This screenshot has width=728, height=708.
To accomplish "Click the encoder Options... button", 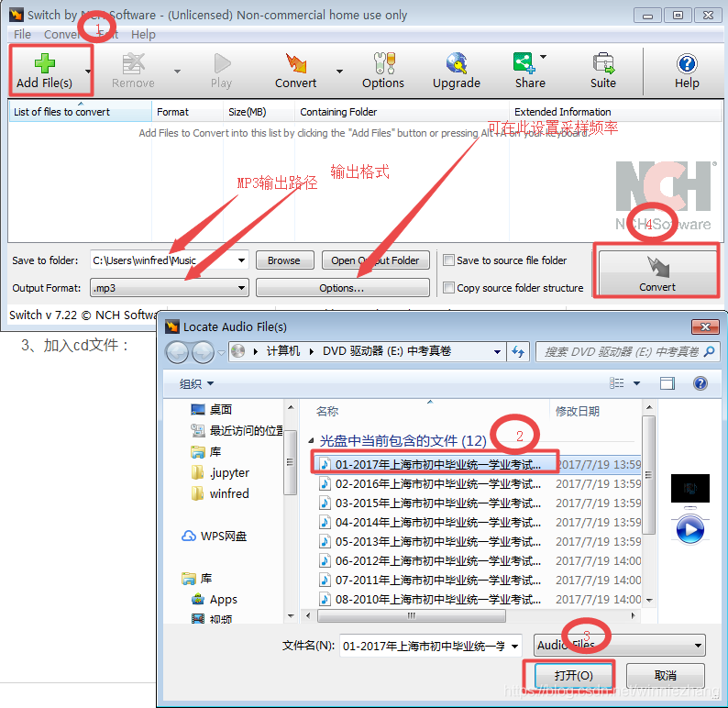I will point(342,288).
